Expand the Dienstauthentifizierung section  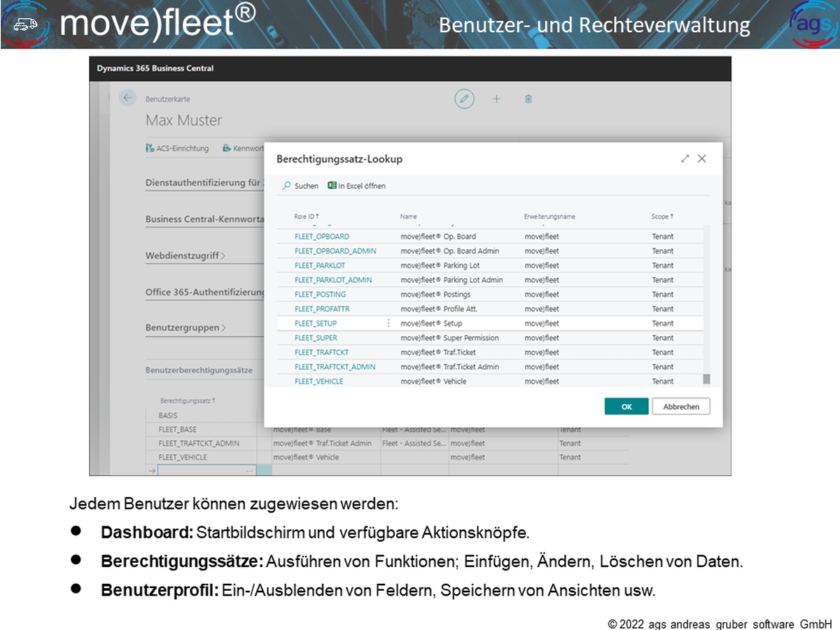coord(205,183)
